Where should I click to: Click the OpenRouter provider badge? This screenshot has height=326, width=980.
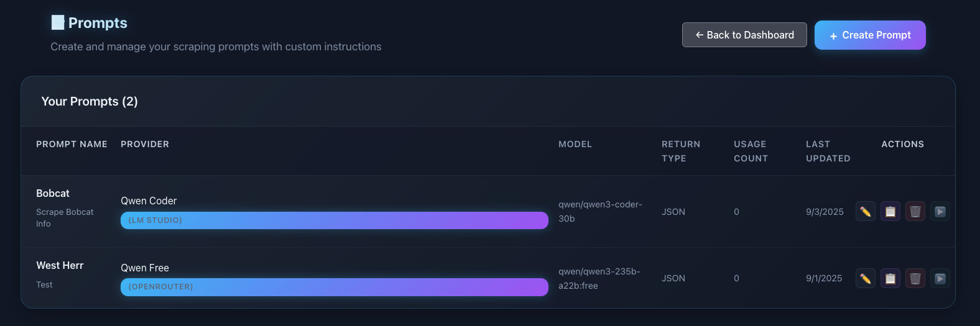click(x=334, y=287)
